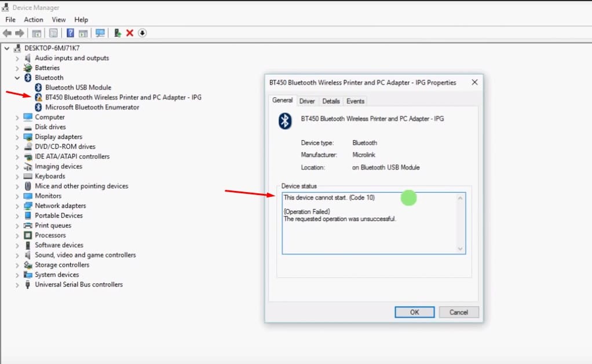
Task: Toggle the action pane toolbar icon
Action: 83,33
